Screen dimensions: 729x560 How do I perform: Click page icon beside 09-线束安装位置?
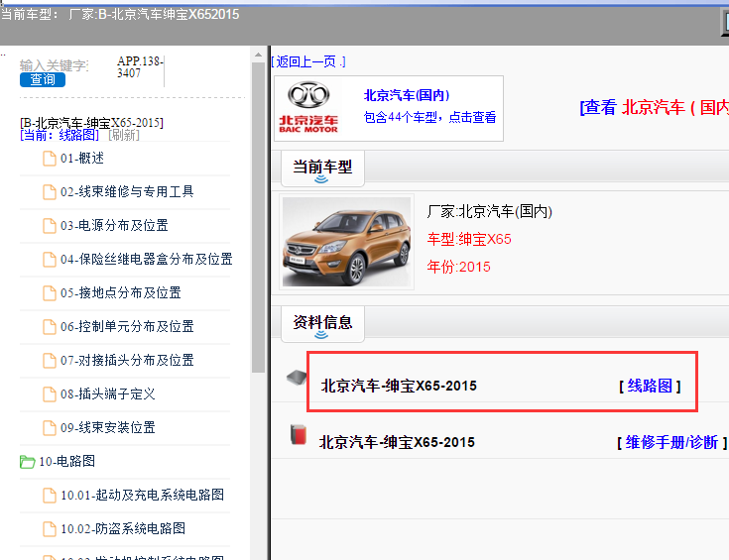click(50, 428)
